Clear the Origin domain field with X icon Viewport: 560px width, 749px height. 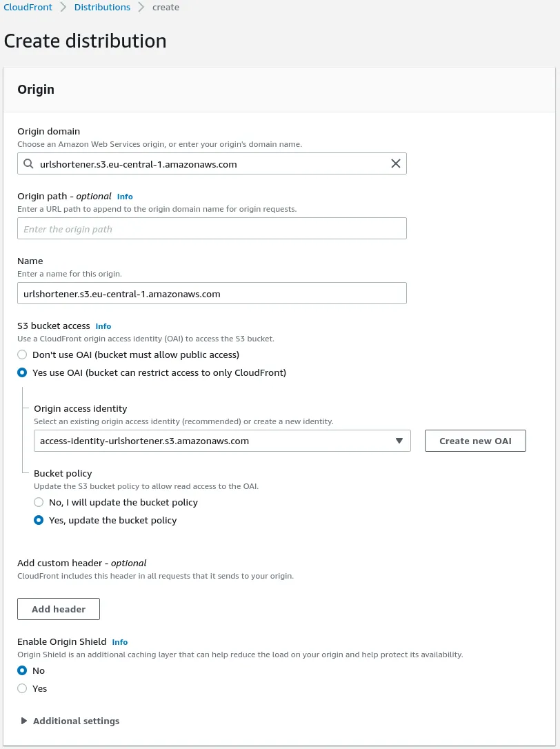[396, 164]
